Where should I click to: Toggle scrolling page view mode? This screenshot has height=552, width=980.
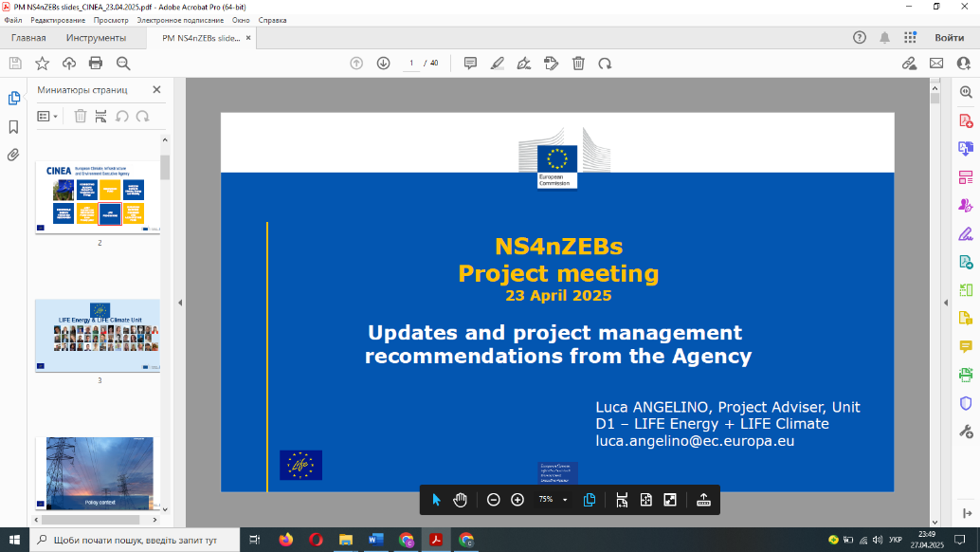(622, 500)
